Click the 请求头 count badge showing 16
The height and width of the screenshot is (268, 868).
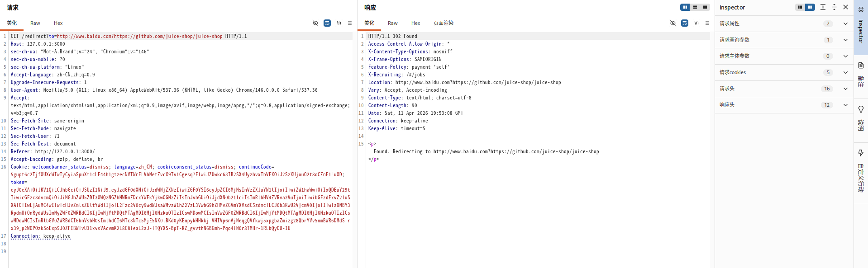coord(827,89)
